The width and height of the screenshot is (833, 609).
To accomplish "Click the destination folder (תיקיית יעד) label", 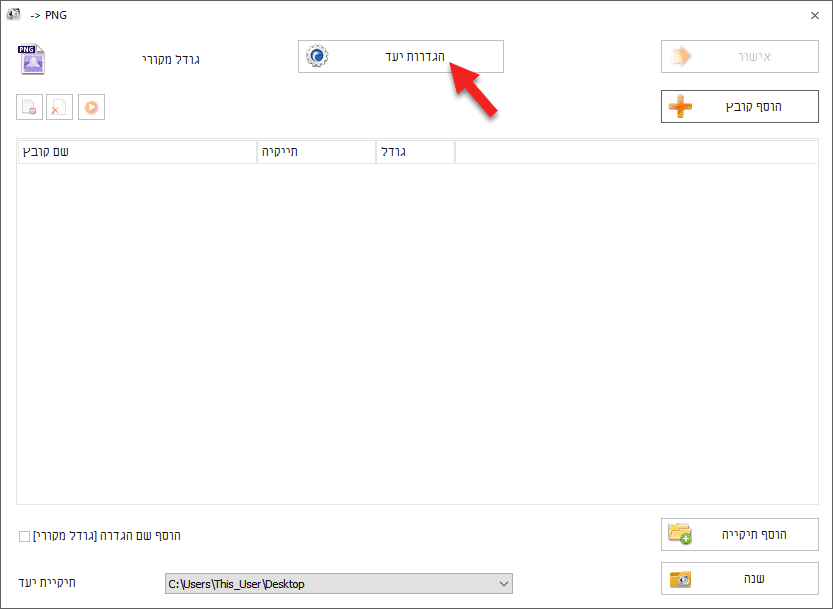I will pos(47,582).
